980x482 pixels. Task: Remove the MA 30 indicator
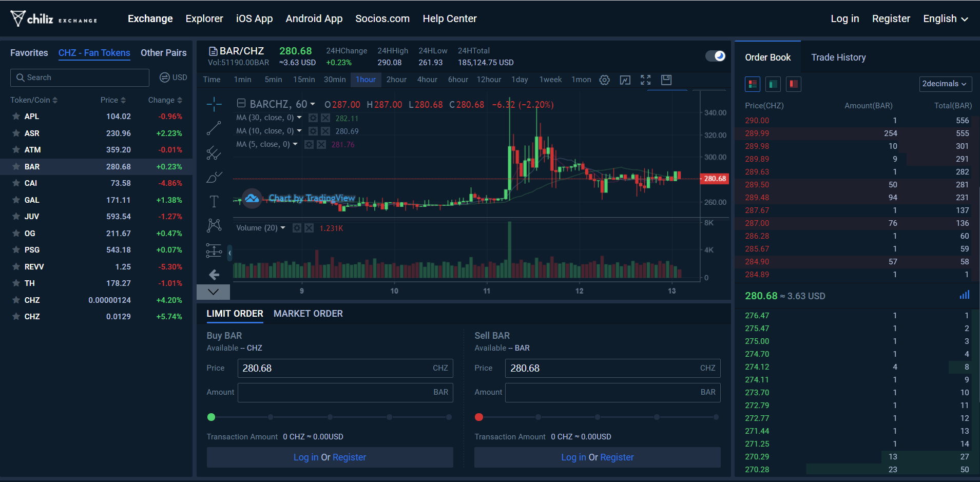325,118
